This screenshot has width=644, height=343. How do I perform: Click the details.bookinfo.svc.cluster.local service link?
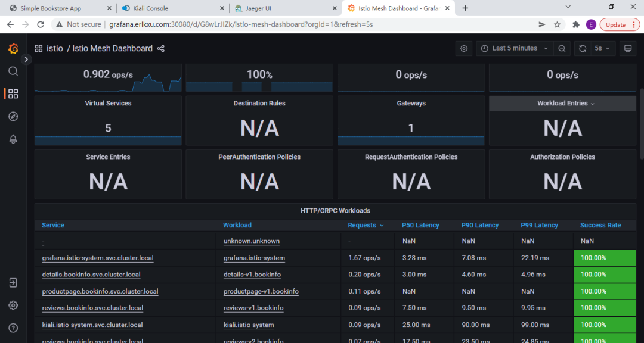click(91, 275)
